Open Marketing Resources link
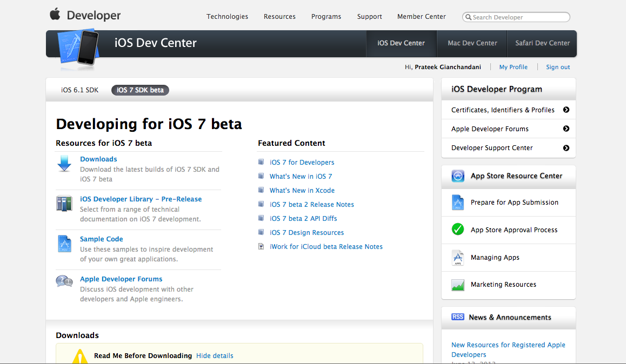Screen dimensions: 626x364 (x=503, y=284)
